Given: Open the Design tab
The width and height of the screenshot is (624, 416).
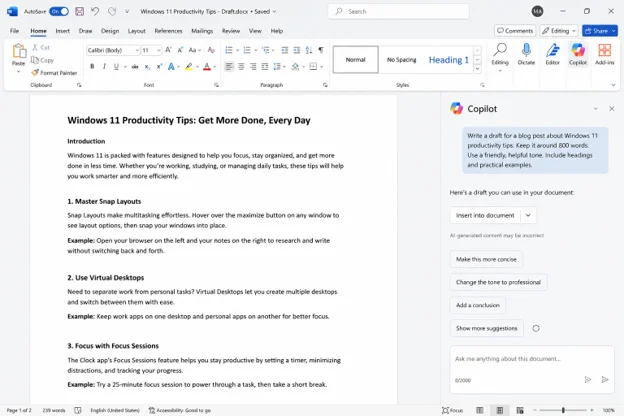Looking at the screenshot, I should (x=110, y=31).
